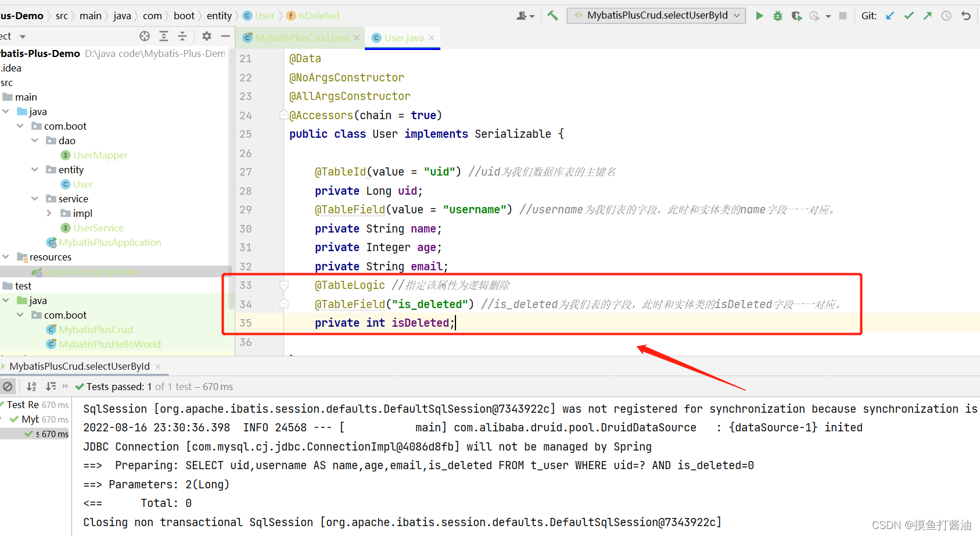This screenshot has height=536, width=980.
Task: Collapse the dao package
Action: pyautogui.click(x=35, y=141)
